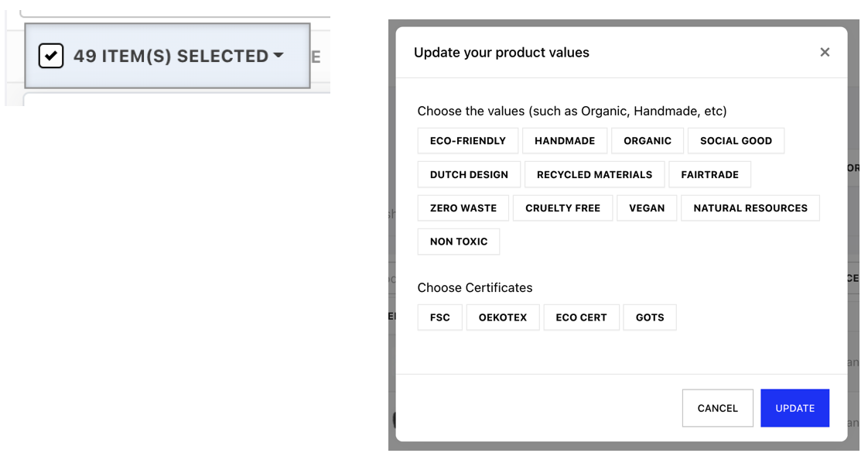Close the Update product values dialog
Image resolution: width=868 pixels, height=460 pixels.
click(x=825, y=52)
